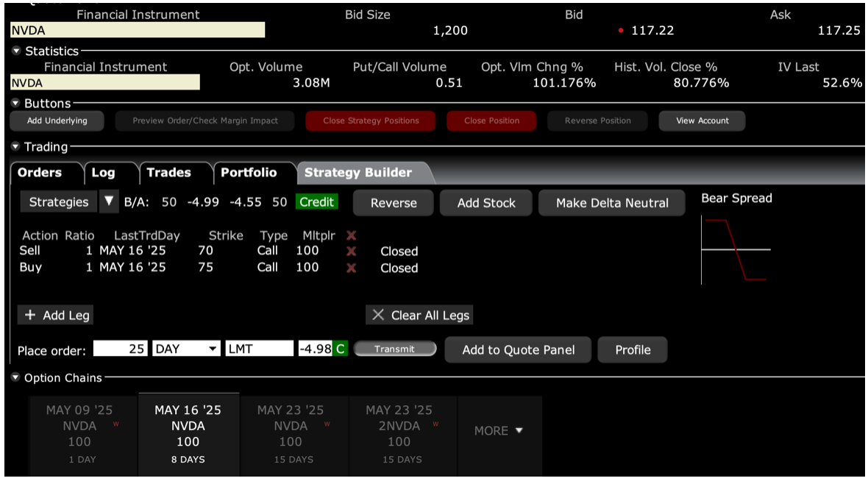Click the Add Leg button
This screenshot has height=481, width=868.
pos(56,316)
